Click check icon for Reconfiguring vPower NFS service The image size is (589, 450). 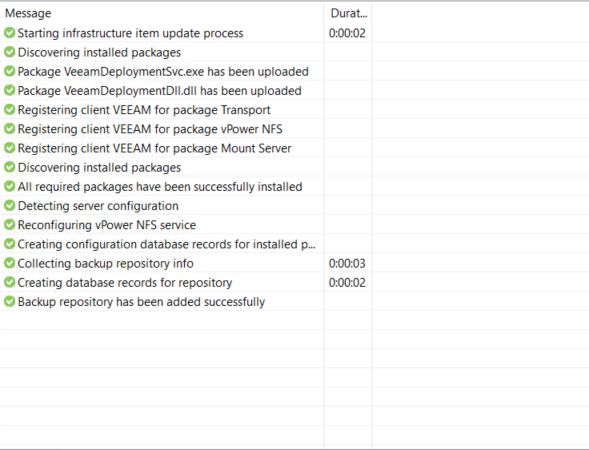tap(9, 225)
